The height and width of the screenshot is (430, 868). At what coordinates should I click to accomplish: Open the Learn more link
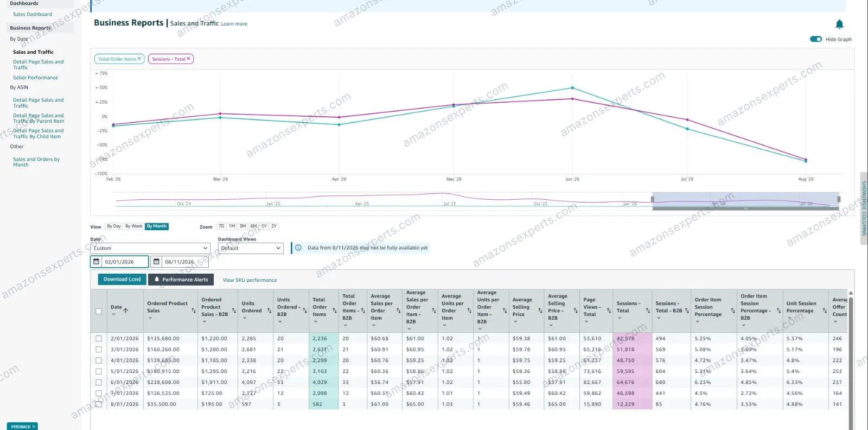coord(234,24)
